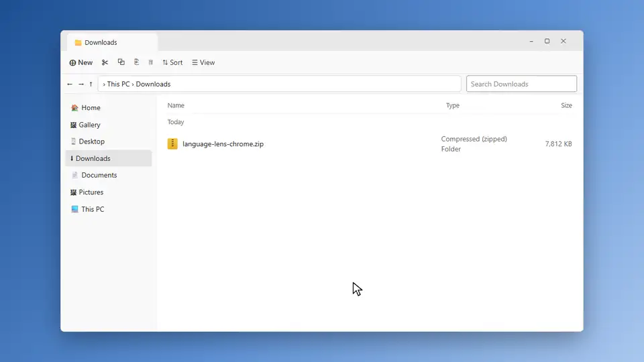Go back with the left arrow
644x362 pixels.
70,84
